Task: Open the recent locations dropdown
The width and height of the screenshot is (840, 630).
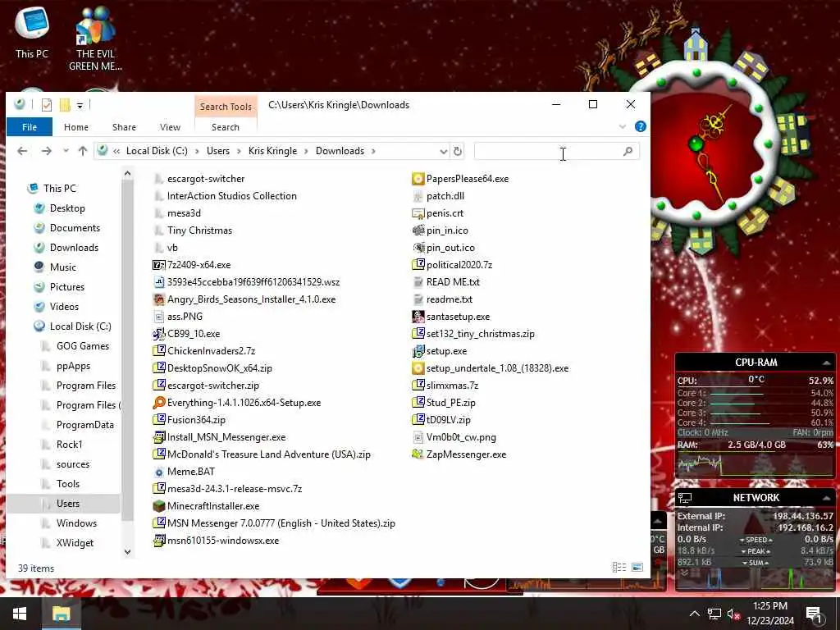Action: click(66, 151)
